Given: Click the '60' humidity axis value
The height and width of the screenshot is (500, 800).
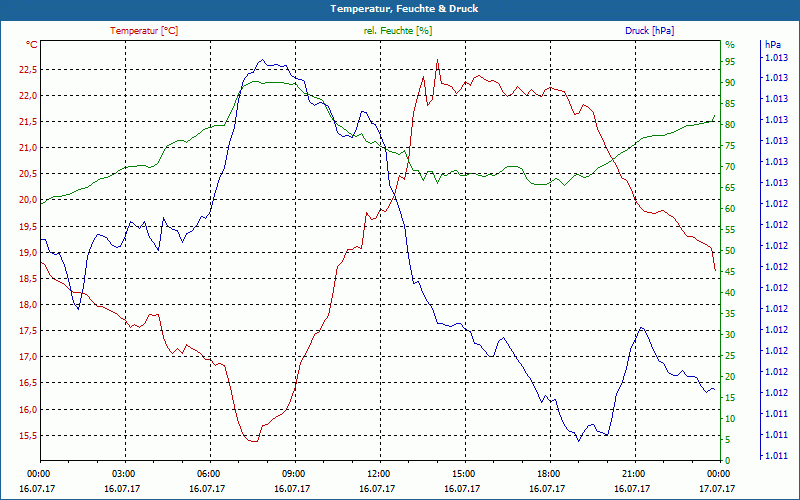Looking at the screenshot, I should coord(730,209).
